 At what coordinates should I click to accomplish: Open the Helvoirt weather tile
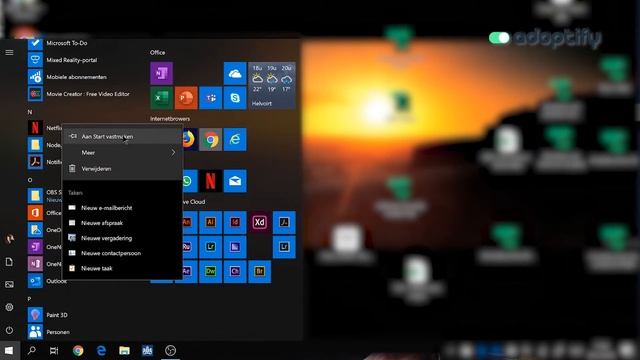click(x=272, y=86)
